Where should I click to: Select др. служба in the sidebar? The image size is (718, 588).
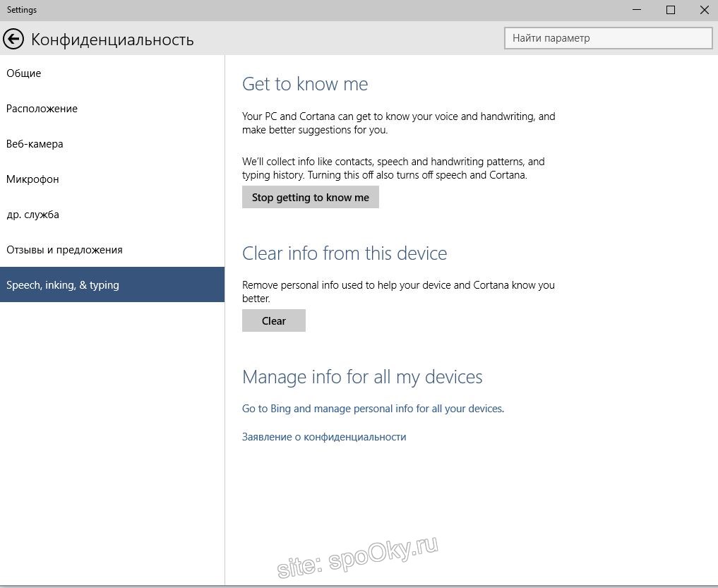click(x=112, y=215)
